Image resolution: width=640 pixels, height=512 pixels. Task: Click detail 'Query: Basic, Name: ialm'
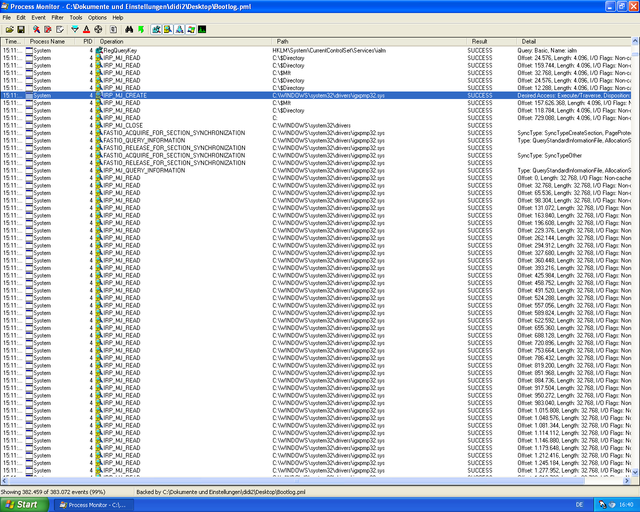pyautogui.click(x=547, y=51)
